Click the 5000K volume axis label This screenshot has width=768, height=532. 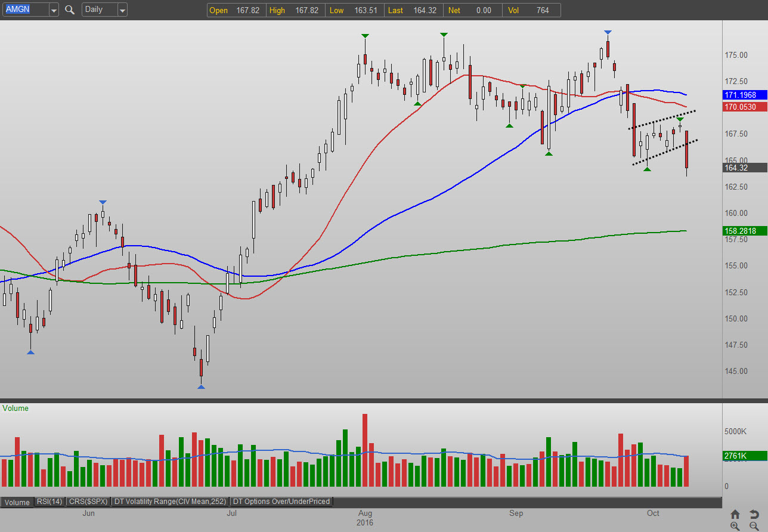point(735,431)
